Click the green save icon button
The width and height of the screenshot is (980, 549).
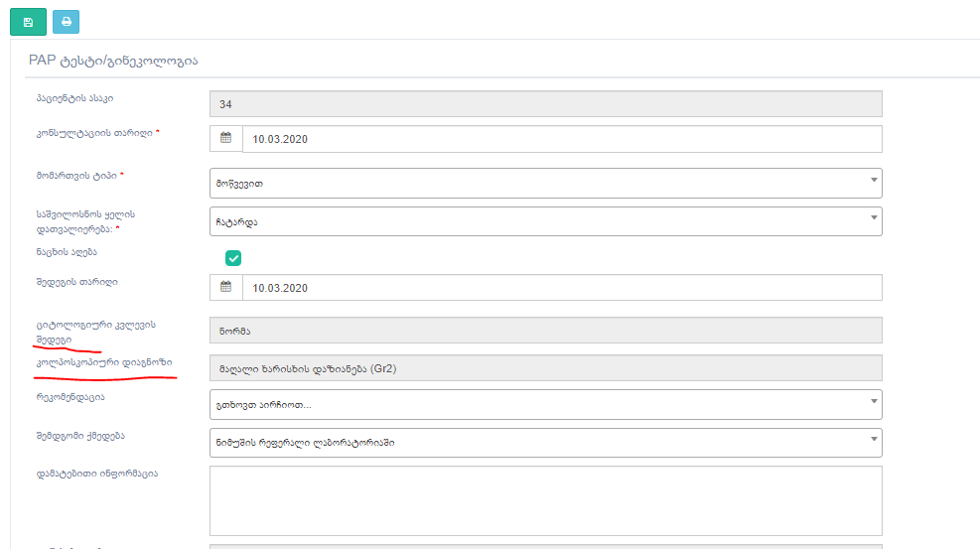pyautogui.click(x=28, y=21)
